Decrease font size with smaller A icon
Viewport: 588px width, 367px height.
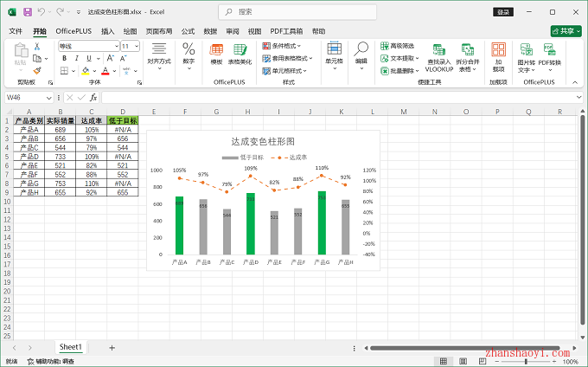[x=124, y=58]
